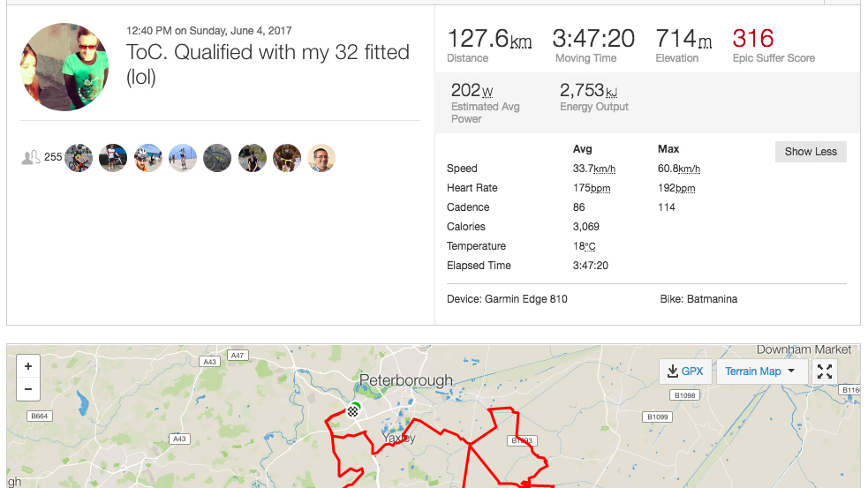Screen dimensions: 868x488
Task: Click the group athletes icon beside 255
Action: (31, 158)
